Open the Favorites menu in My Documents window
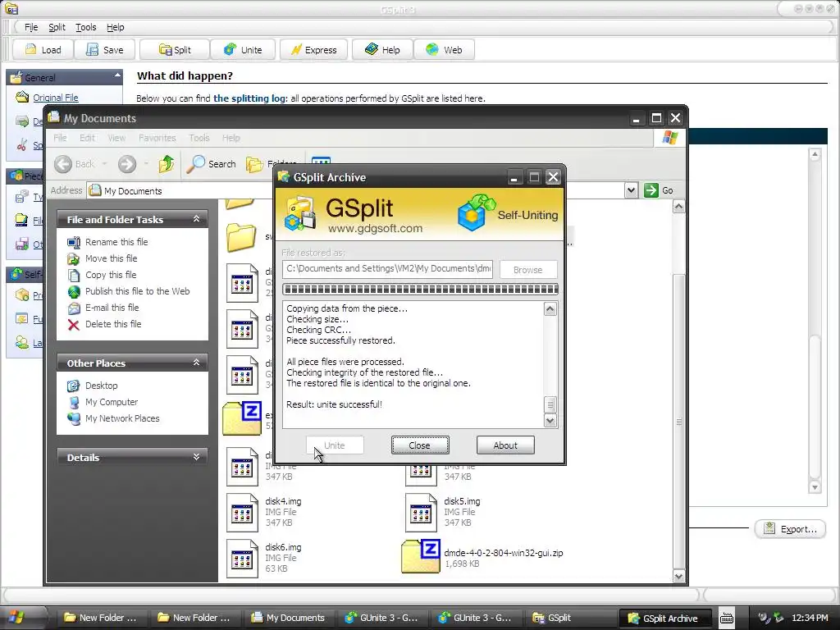The height and width of the screenshot is (630, 840). click(x=157, y=138)
